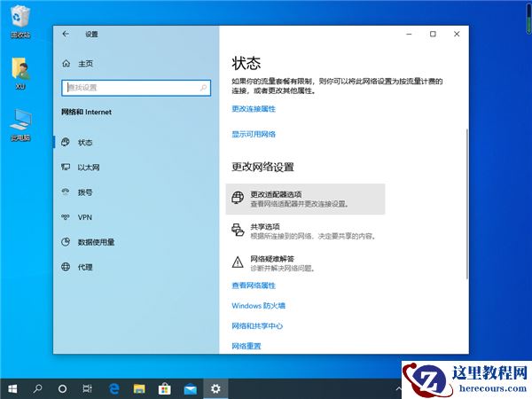The width and height of the screenshot is (532, 399).
Task: Open Task View on taskbar
Action: pyautogui.click(x=87, y=389)
